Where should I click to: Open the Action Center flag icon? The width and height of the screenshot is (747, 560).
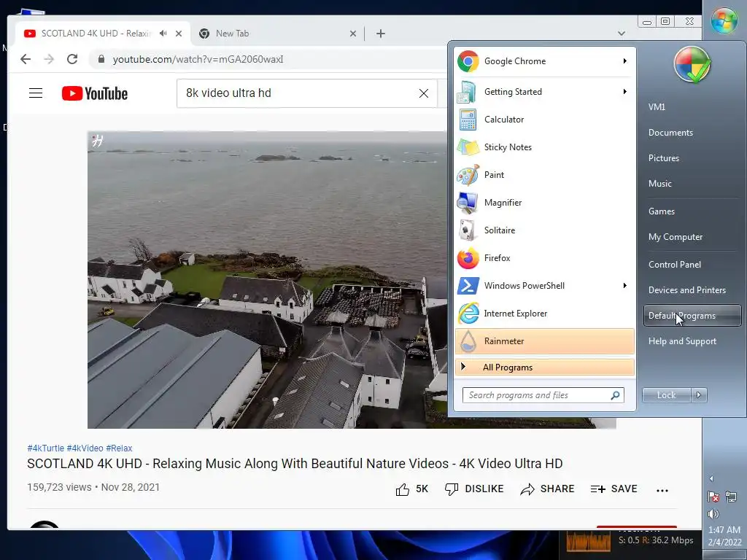pos(713,497)
